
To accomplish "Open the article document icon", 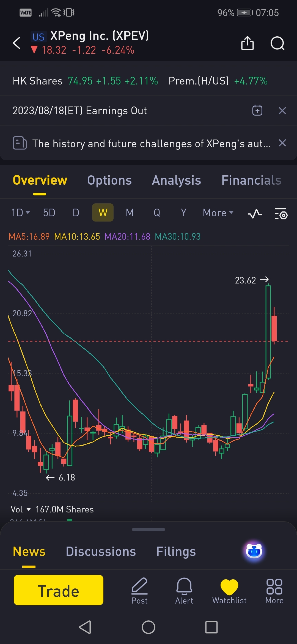I will 20,143.
